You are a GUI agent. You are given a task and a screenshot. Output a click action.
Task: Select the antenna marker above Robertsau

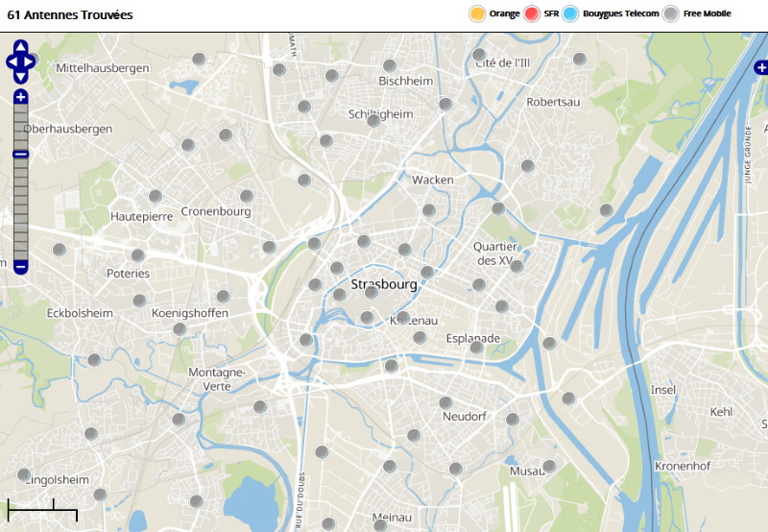[x=580, y=60]
